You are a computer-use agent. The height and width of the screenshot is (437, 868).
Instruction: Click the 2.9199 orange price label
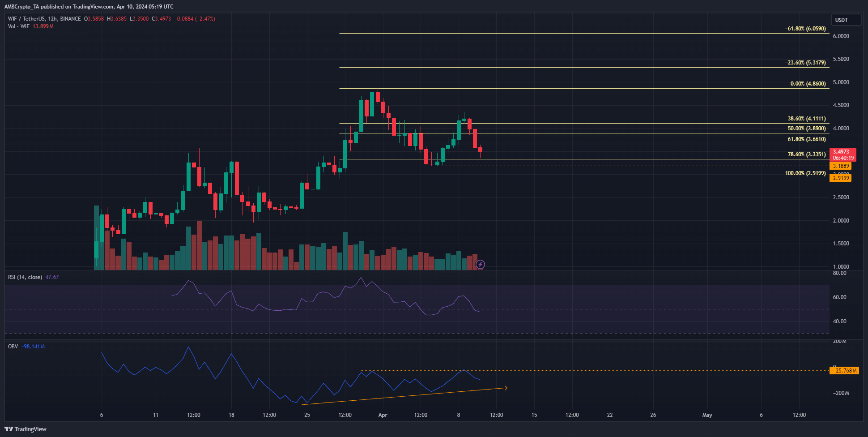click(841, 178)
